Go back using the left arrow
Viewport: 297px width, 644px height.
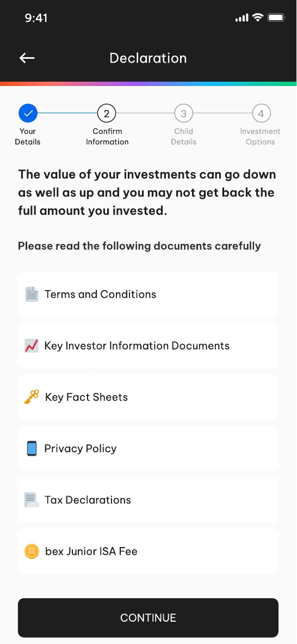(27, 58)
